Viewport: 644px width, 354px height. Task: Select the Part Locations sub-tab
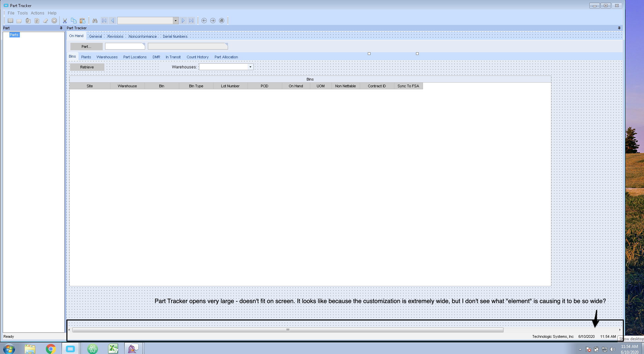point(135,57)
